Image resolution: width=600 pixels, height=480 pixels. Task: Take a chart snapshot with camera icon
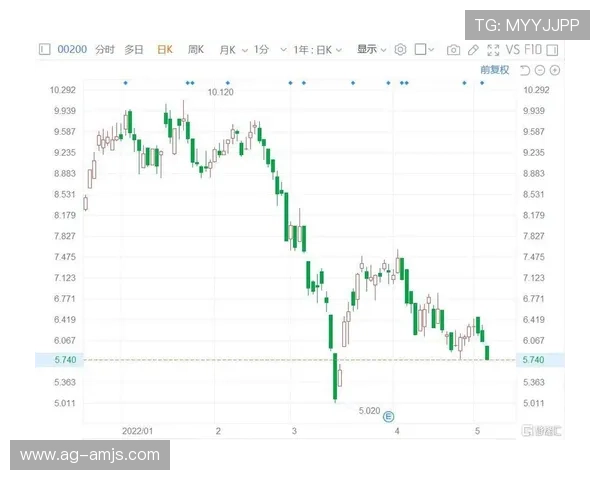(453, 49)
